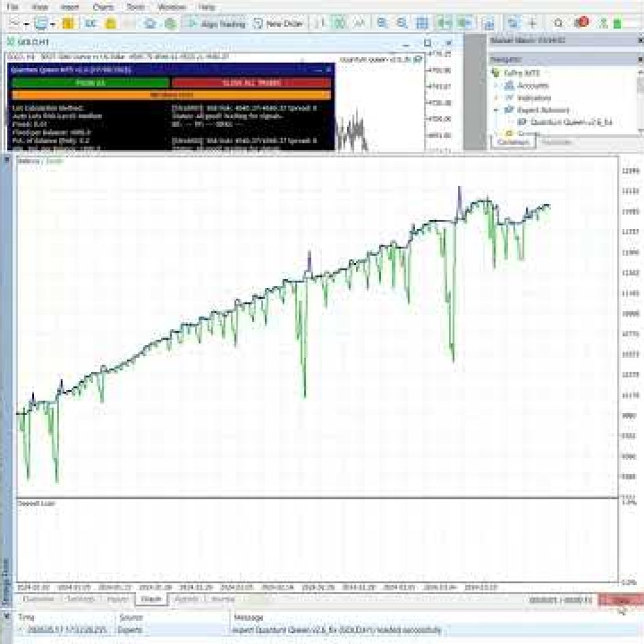Open the red notifications icon
Screen dimensions: 644x644
pos(581,23)
